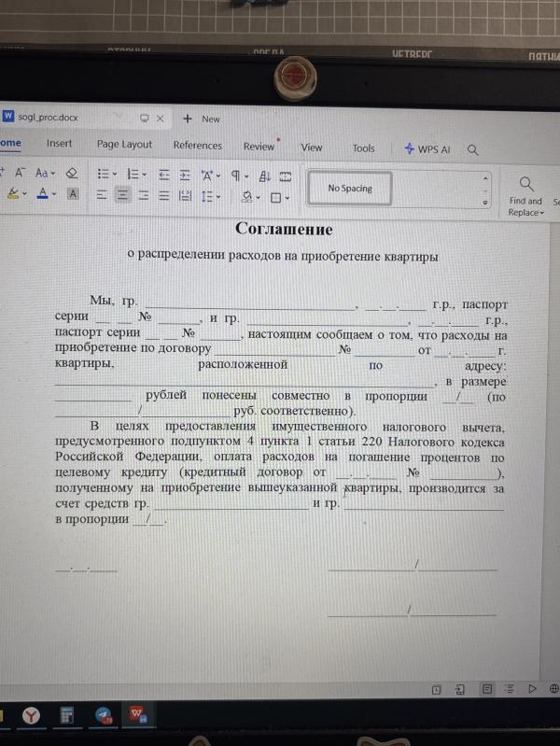Toggle center text alignment
Viewport: 560px width, 746px height.
(121, 196)
